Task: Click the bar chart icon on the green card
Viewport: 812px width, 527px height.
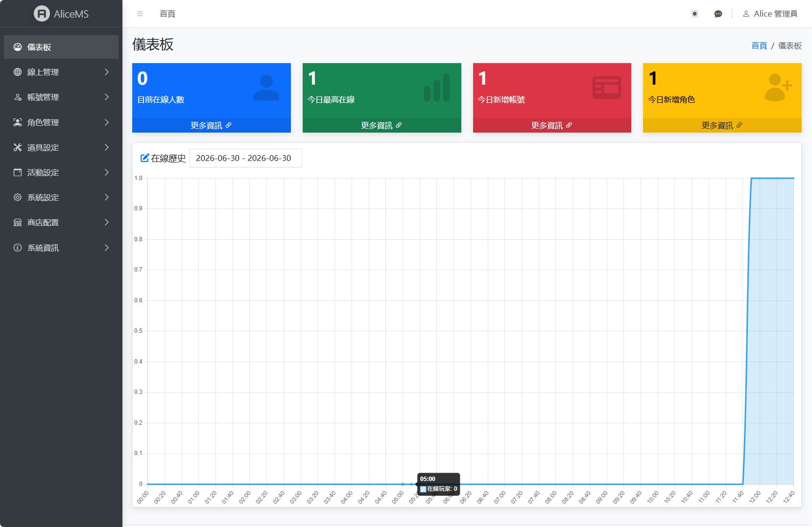Action: click(437, 88)
